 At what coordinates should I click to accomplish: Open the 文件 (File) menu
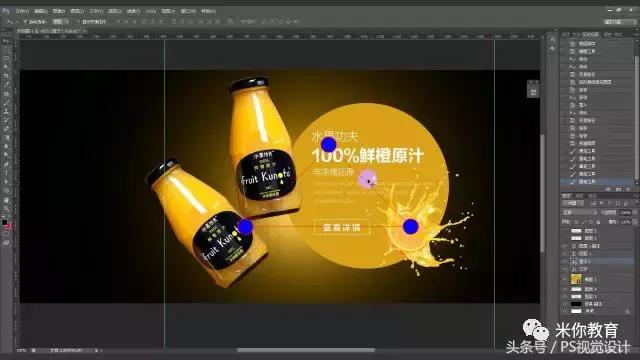click(x=22, y=11)
